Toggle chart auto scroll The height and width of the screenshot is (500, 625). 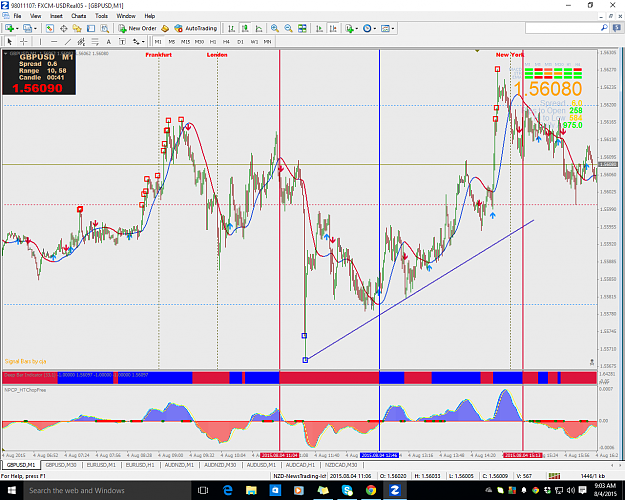pyautogui.click(x=320, y=28)
